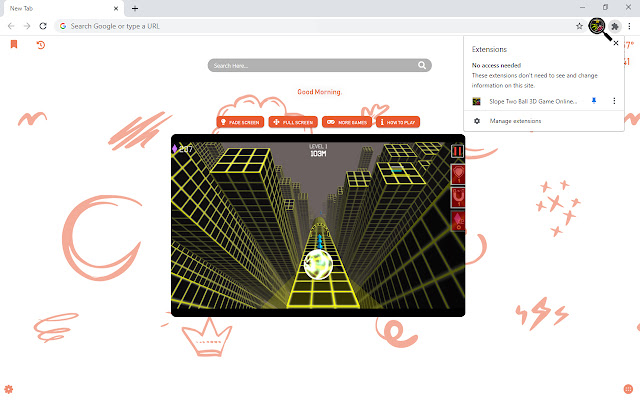The height and width of the screenshot is (400, 640).
Task: Reload the current page
Action: point(43,25)
